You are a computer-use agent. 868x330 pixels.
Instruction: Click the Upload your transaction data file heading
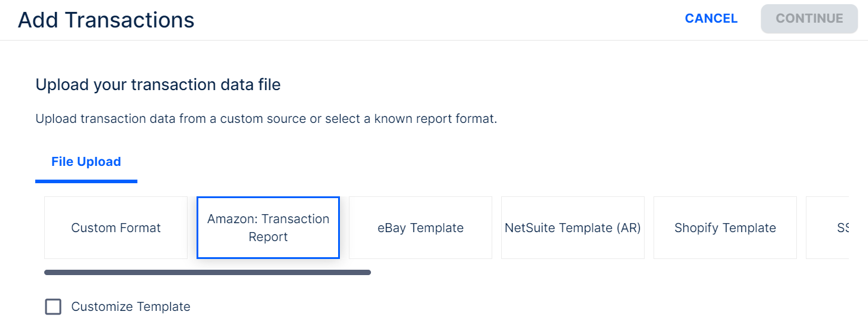click(158, 85)
